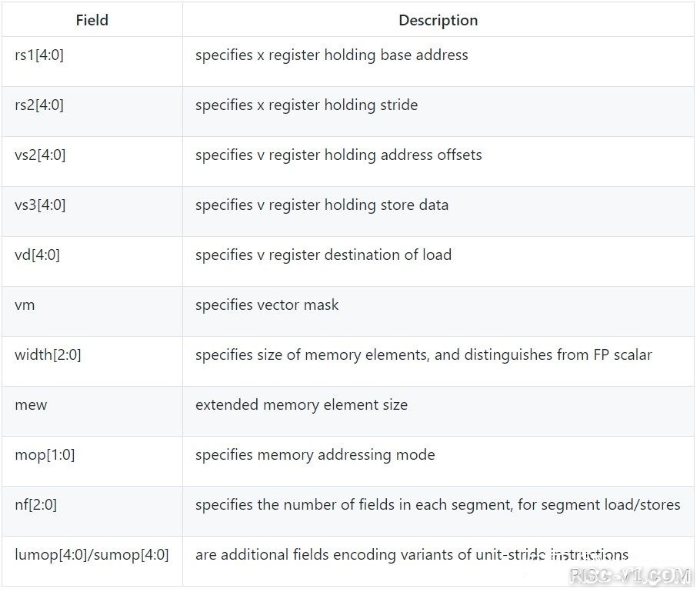Click 'specifies x register holding base address'
Image resolution: width=700 pixels, height=592 pixels.
(x=332, y=55)
